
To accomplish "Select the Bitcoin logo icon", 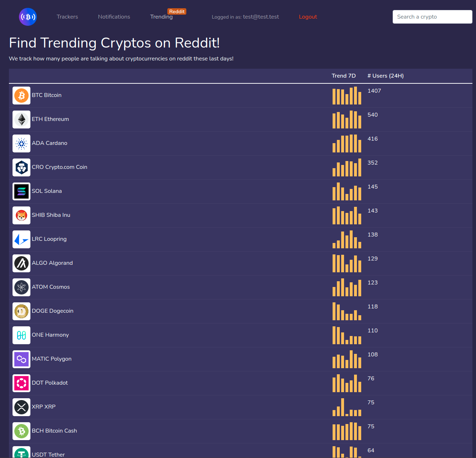I will tap(21, 96).
